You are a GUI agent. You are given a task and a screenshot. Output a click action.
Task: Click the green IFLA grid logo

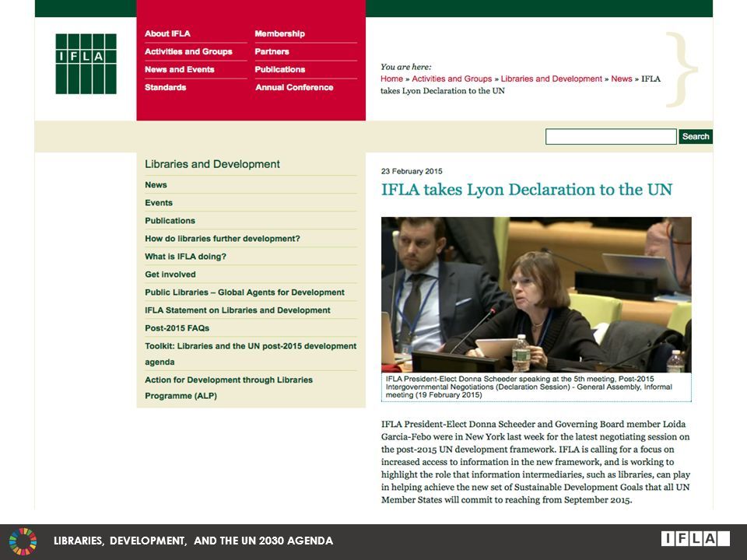[86, 64]
